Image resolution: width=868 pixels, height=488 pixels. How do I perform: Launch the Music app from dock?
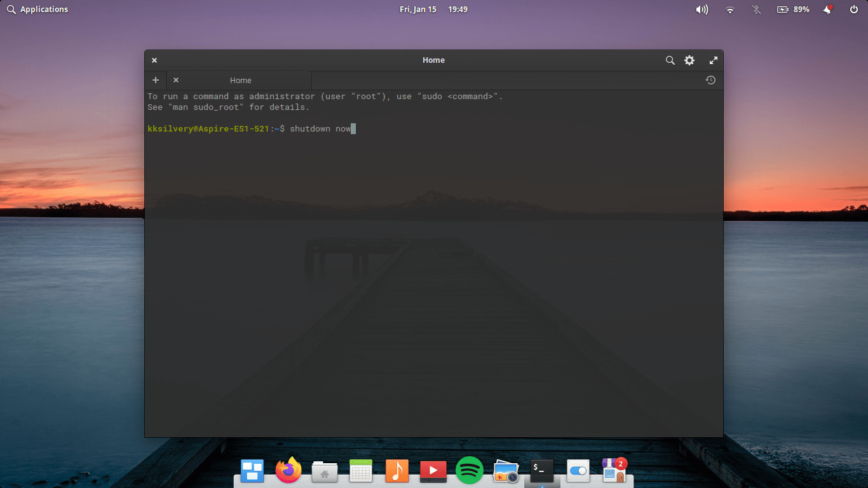pyautogui.click(x=397, y=471)
